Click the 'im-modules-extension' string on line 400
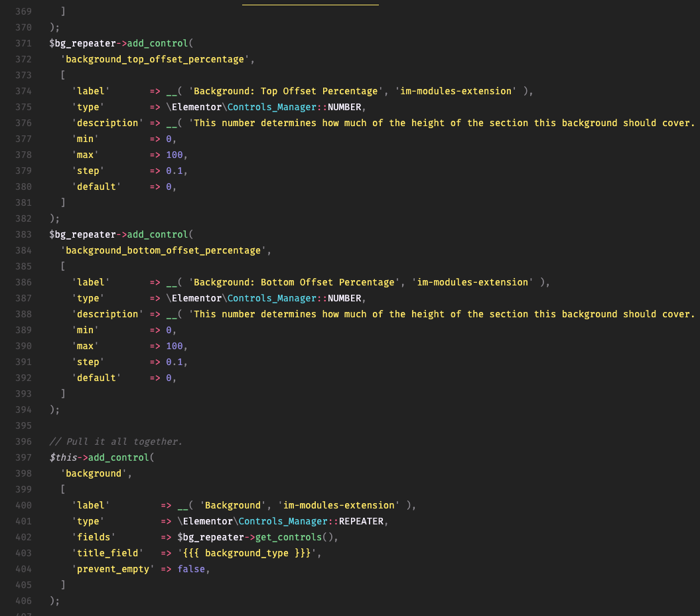 pos(339,505)
